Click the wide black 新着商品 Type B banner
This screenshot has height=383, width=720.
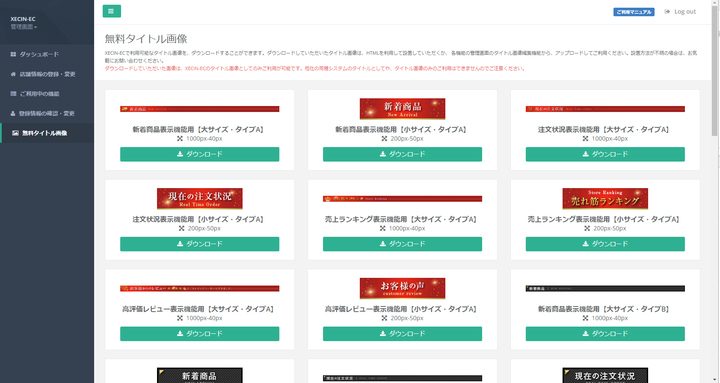click(x=605, y=288)
